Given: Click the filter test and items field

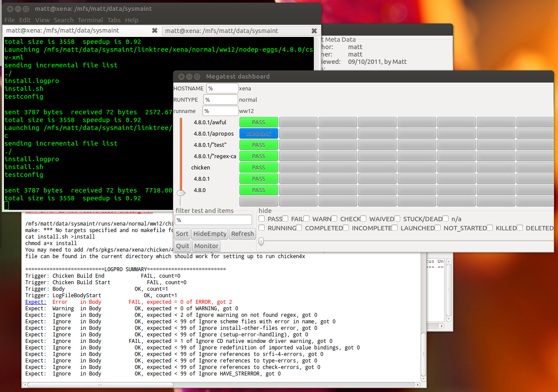Looking at the screenshot, I should [213, 220].
